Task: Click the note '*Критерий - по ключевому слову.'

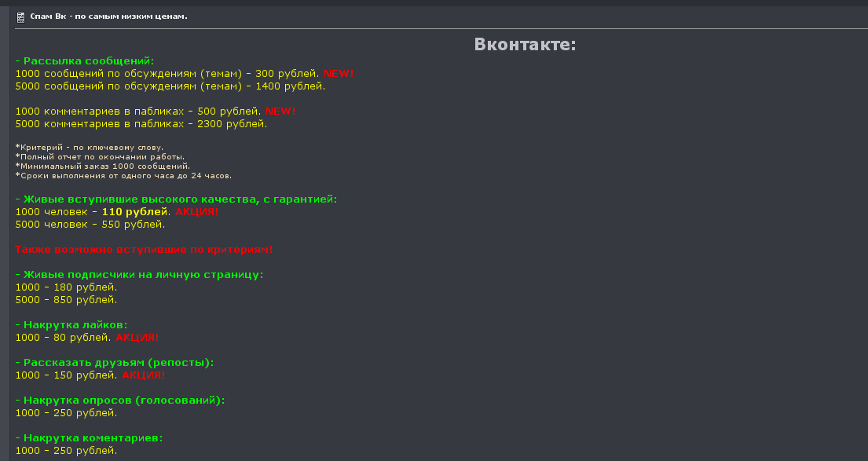Action: pos(89,147)
